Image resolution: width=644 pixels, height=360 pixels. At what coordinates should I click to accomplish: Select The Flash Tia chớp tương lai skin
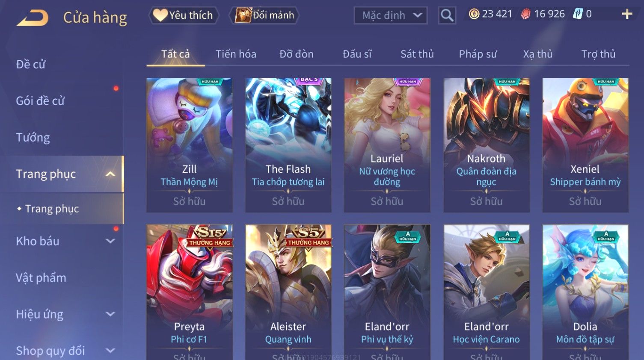(x=288, y=145)
